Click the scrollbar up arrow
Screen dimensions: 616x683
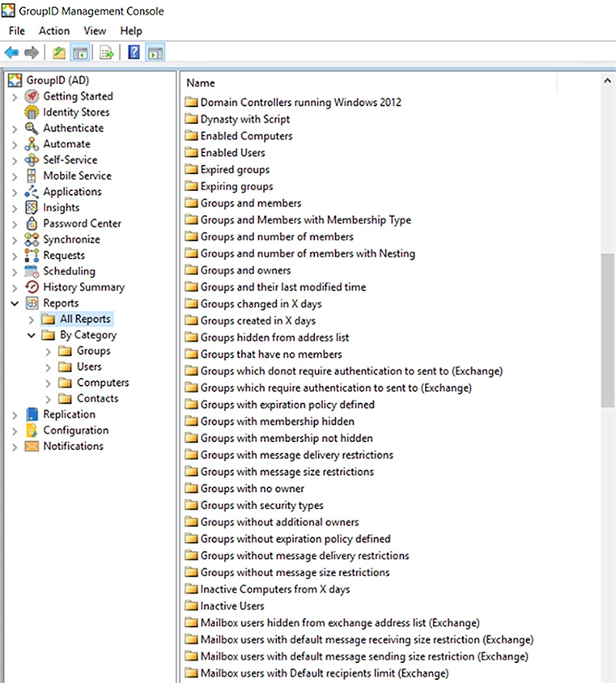[x=608, y=81]
